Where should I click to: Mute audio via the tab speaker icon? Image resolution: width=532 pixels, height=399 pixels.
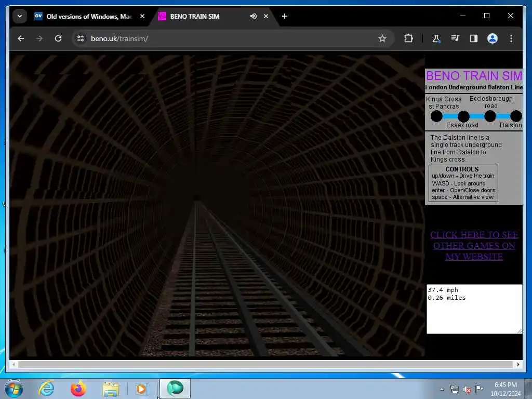pyautogui.click(x=253, y=16)
